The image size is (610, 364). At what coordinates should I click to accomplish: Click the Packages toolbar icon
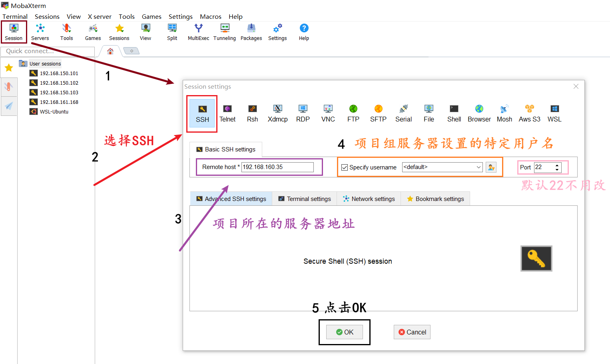251,32
